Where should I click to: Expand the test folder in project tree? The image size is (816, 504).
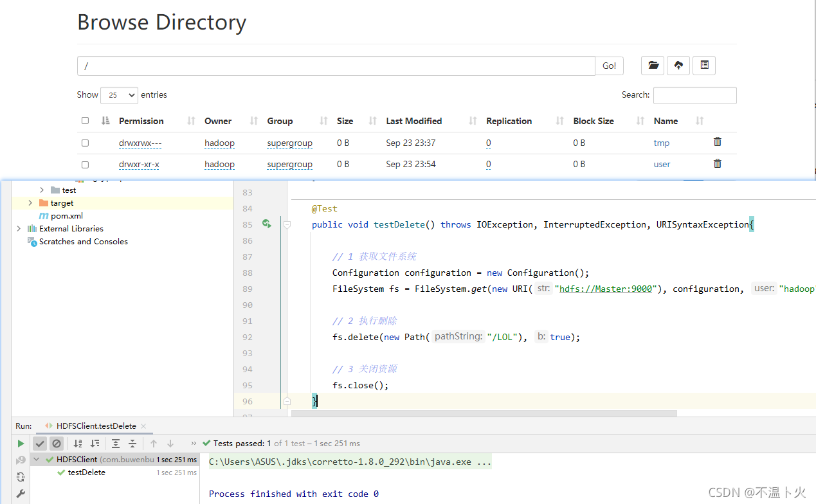(x=42, y=190)
